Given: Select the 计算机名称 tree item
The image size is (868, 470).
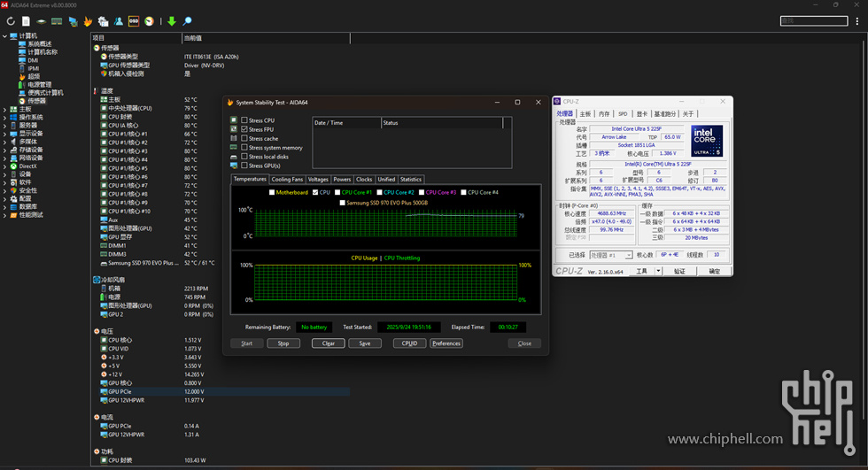Looking at the screenshot, I should click(43, 52).
